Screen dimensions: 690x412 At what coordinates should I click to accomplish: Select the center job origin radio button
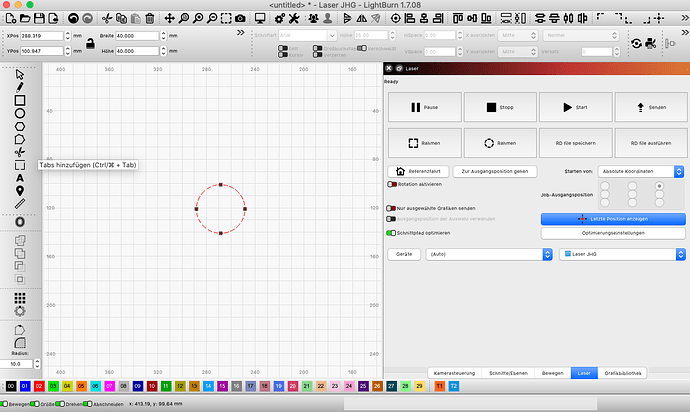(632, 195)
